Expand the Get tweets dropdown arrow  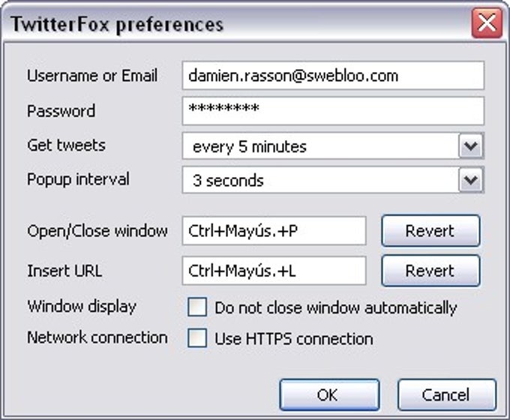(471, 146)
